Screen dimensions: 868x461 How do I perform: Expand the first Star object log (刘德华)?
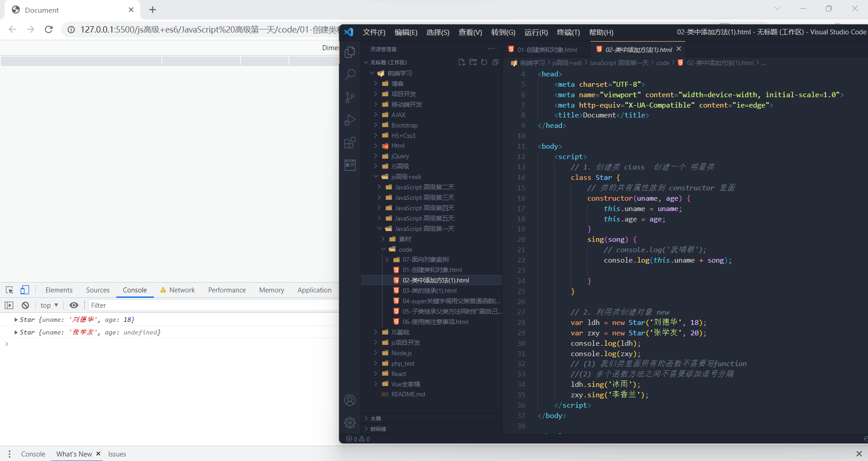16,320
